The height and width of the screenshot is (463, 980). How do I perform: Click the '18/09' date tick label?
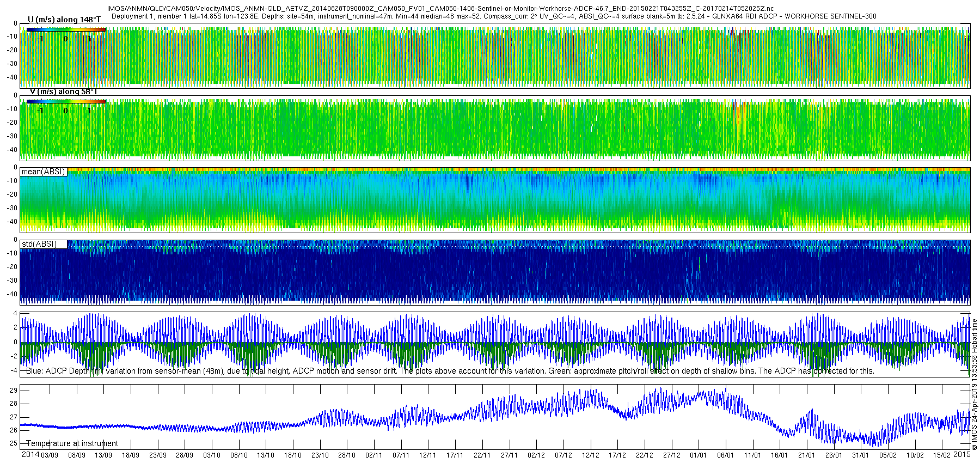(x=131, y=455)
